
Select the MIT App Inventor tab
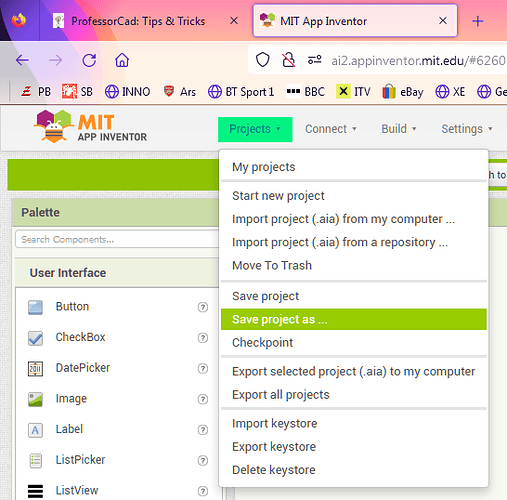pos(355,21)
